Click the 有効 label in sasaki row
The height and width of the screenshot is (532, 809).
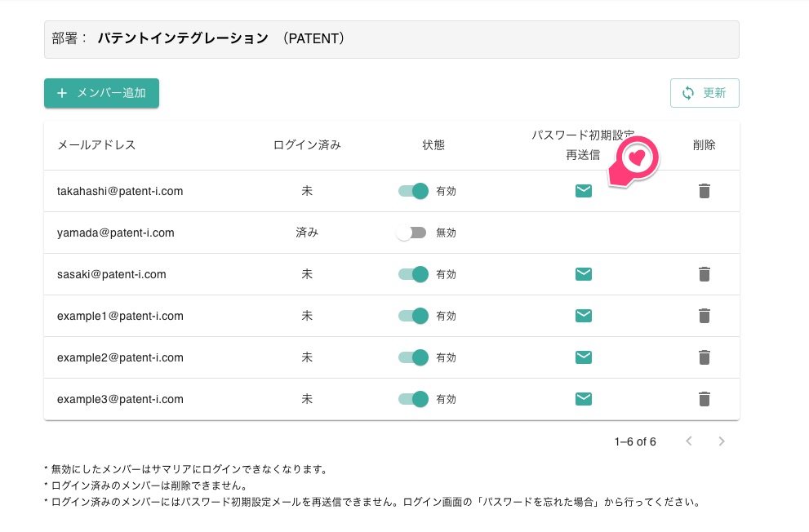pyautogui.click(x=446, y=274)
